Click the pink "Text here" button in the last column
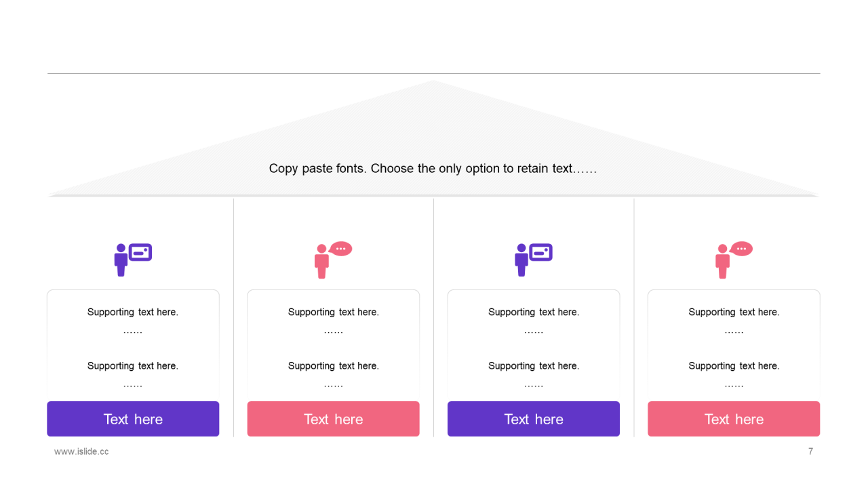The height and width of the screenshot is (488, 868). [734, 419]
